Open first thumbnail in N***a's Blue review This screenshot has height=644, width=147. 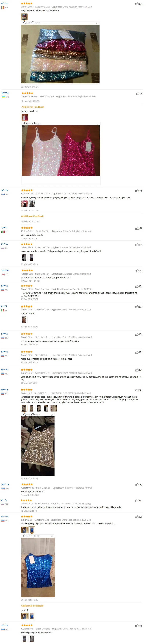(24, 530)
